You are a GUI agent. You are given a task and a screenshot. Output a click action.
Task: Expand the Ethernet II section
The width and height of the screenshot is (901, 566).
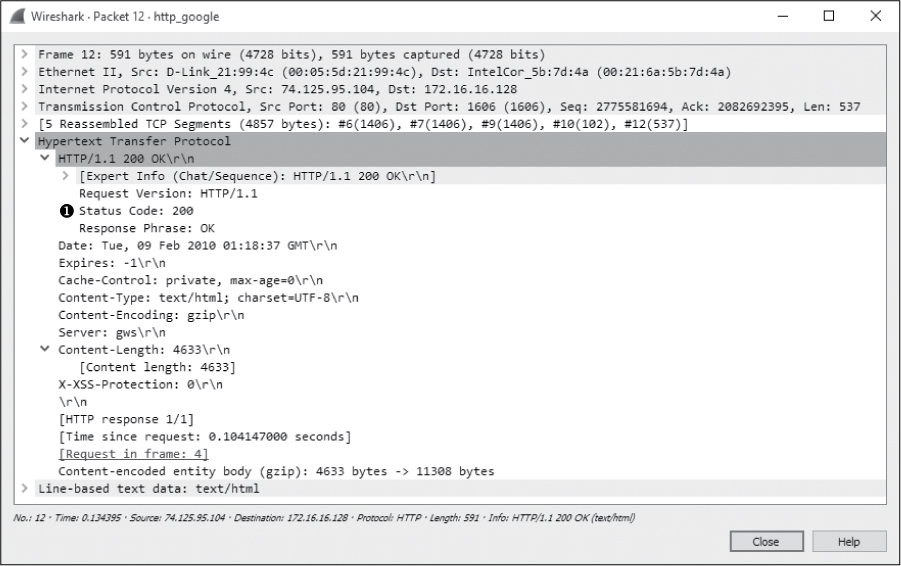pyautogui.click(x=23, y=72)
